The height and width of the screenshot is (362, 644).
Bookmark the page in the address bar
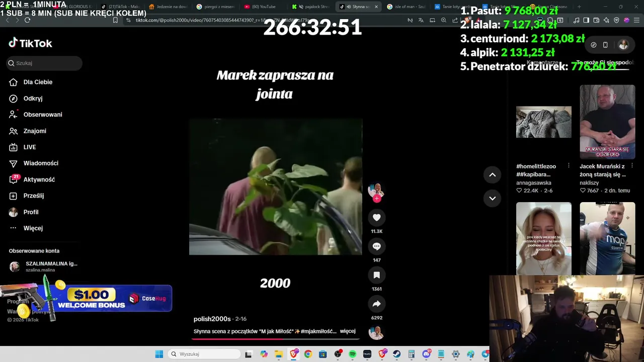(x=115, y=20)
